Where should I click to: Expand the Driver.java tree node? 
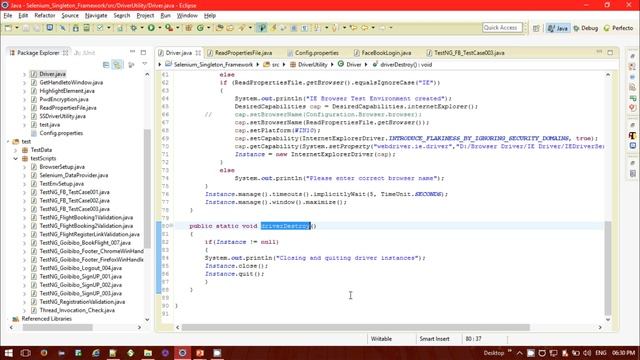(x=24, y=74)
